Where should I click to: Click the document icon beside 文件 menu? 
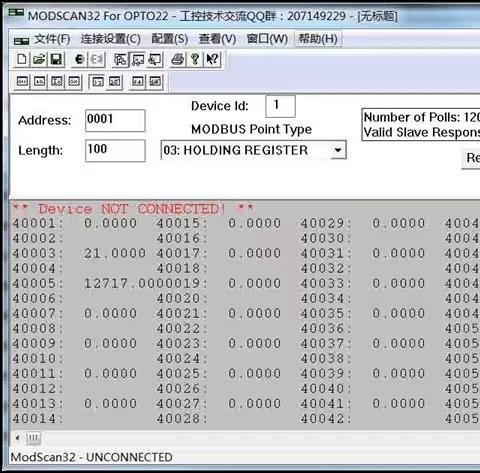tap(21, 41)
